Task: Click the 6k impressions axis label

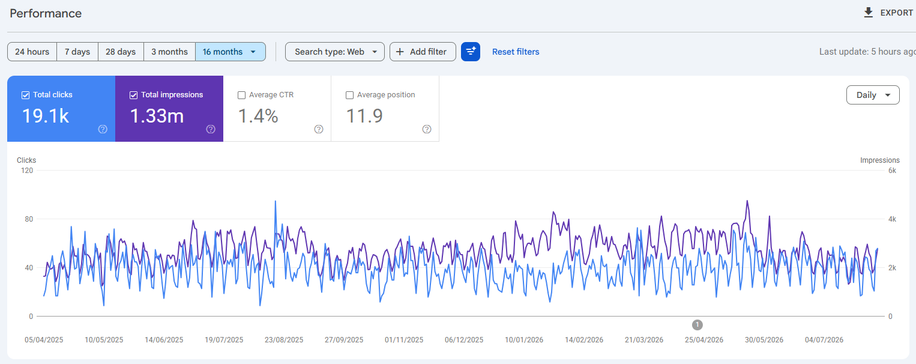Action: (x=892, y=171)
